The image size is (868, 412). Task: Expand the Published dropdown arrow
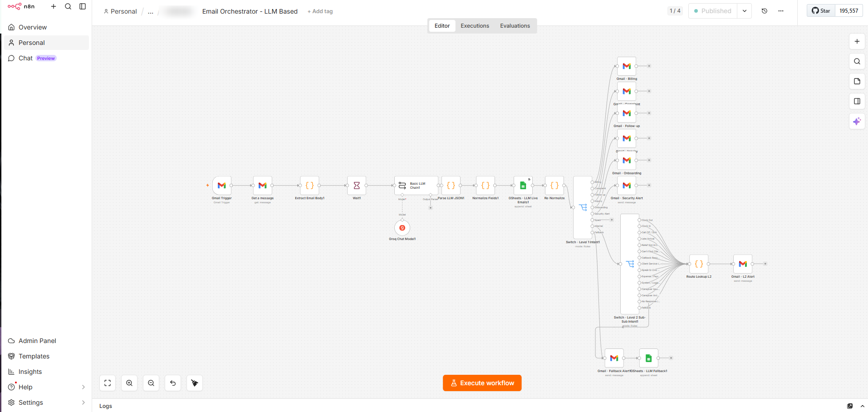coord(745,11)
